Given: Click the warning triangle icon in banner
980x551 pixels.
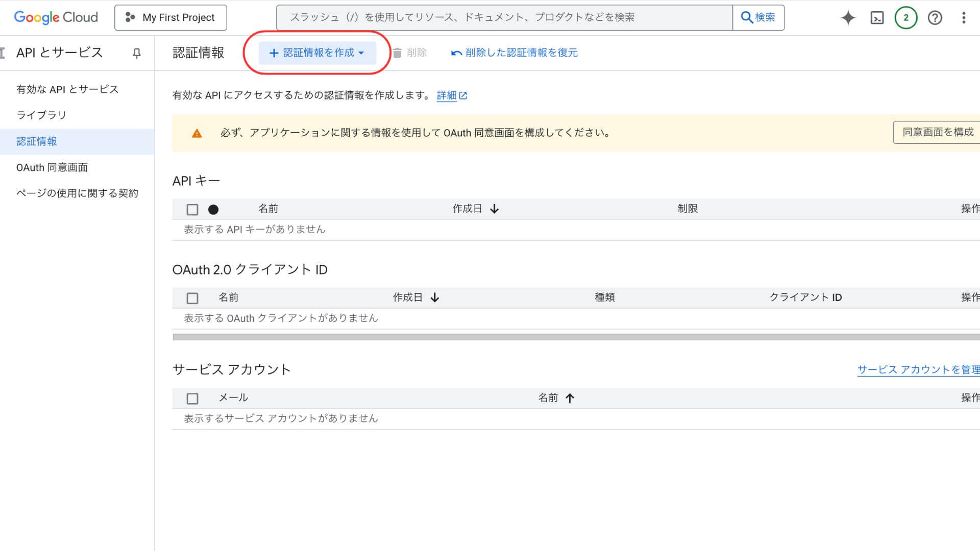Looking at the screenshot, I should (197, 133).
